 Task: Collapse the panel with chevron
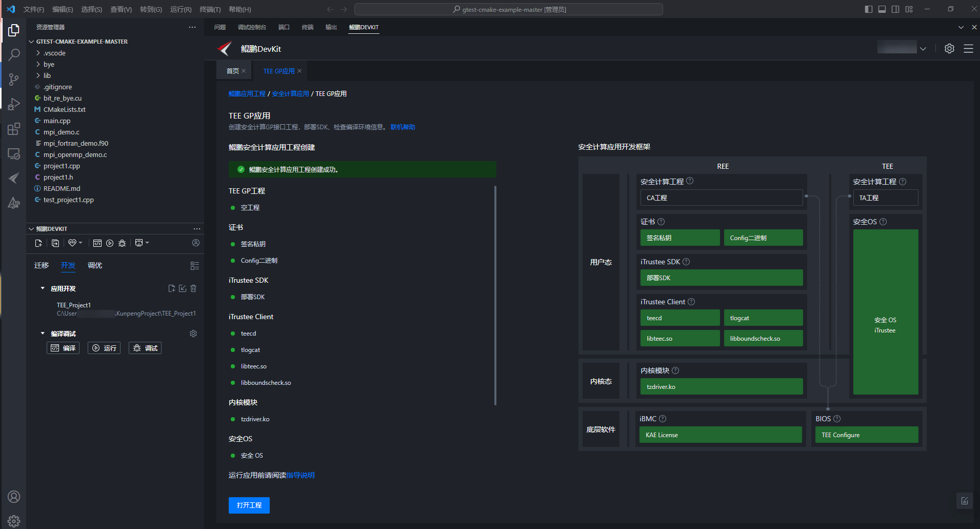pos(961,27)
